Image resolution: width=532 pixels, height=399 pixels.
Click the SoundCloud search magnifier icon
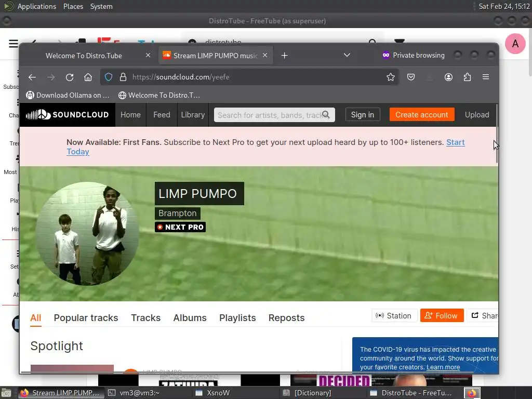(326, 115)
